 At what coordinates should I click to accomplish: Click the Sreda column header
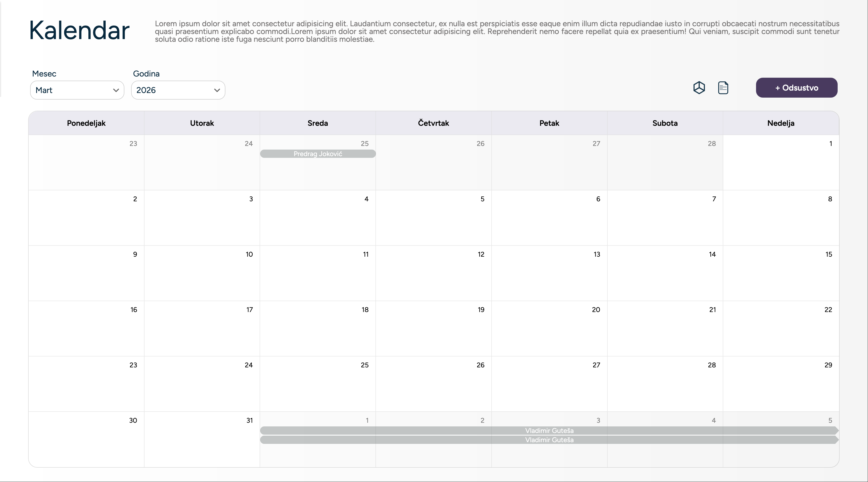[x=318, y=123]
